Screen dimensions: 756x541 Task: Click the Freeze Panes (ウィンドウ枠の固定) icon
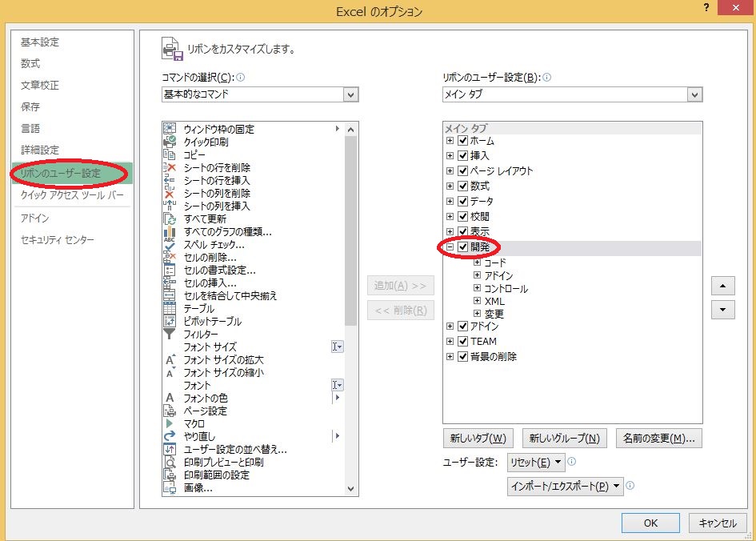170,129
